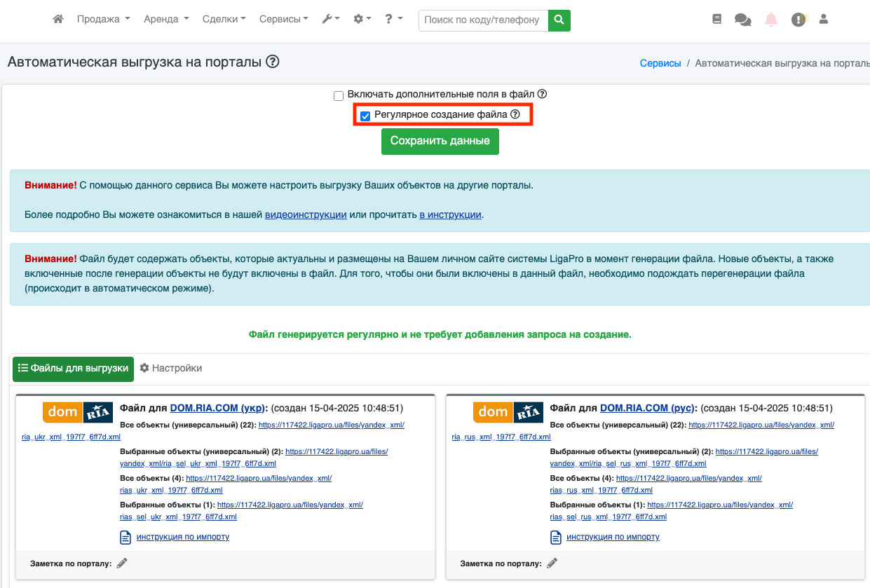Focus the 'Поиск по коду/телефону' search field
This screenshot has height=588, width=870.
point(483,20)
